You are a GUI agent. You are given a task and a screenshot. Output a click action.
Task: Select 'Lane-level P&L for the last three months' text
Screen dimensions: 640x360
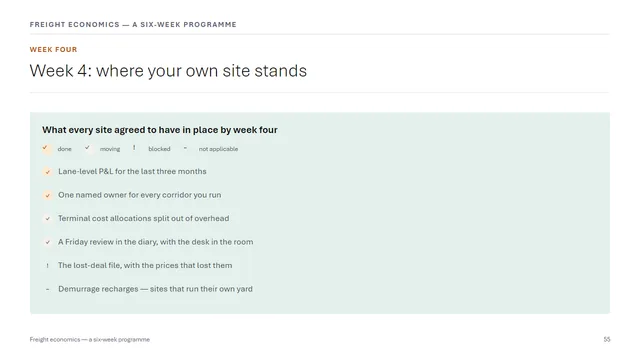click(x=132, y=171)
